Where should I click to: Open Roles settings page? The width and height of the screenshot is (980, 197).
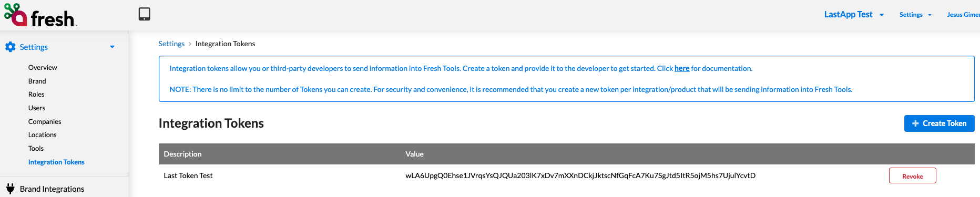[x=36, y=95]
